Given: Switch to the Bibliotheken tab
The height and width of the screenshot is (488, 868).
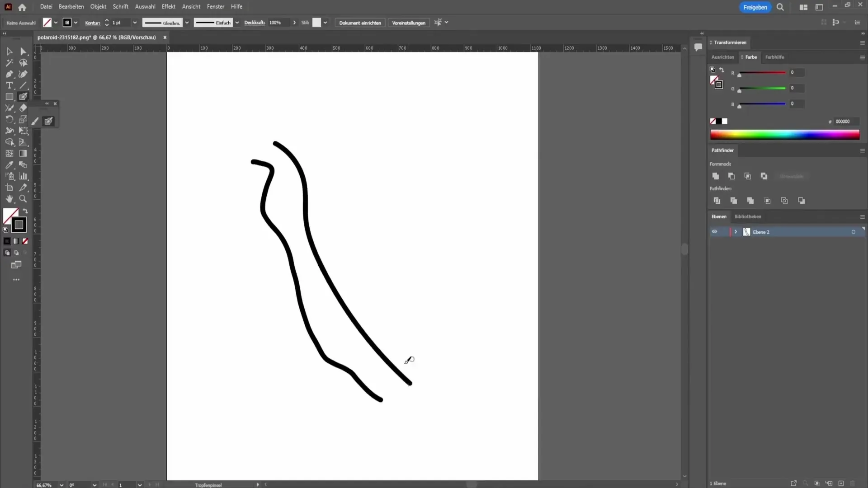Looking at the screenshot, I should coord(748,216).
